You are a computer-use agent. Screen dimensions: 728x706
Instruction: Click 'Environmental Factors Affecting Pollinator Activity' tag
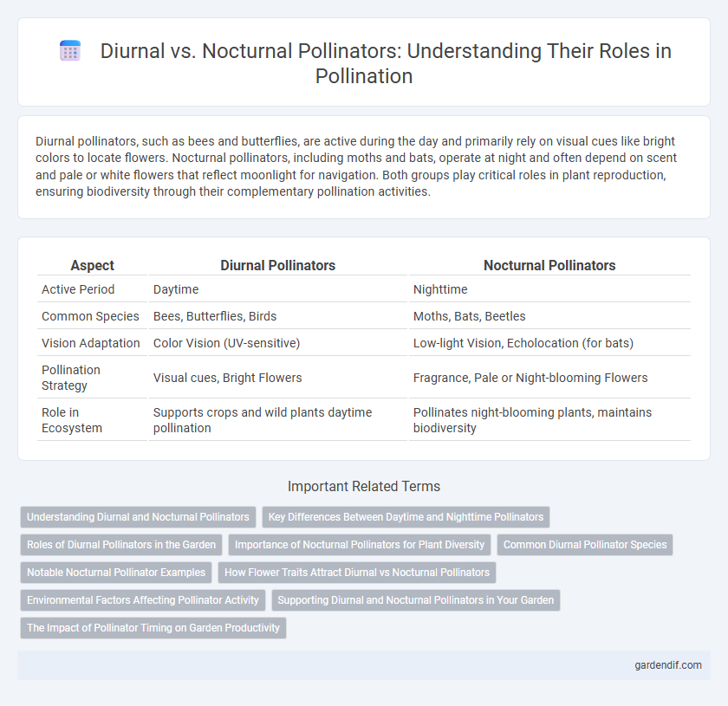tap(142, 600)
